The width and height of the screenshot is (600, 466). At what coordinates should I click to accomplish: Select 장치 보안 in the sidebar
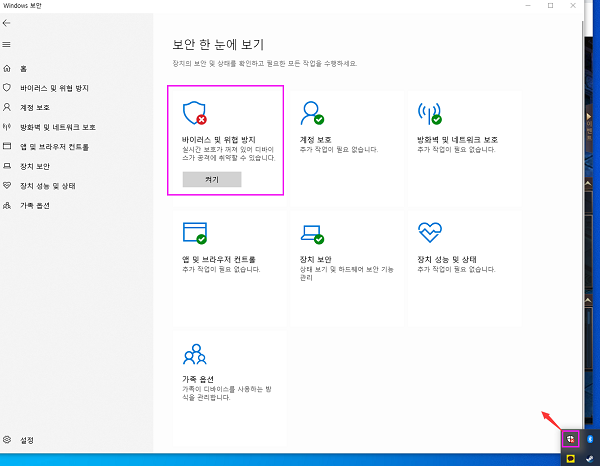tap(35, 166)
